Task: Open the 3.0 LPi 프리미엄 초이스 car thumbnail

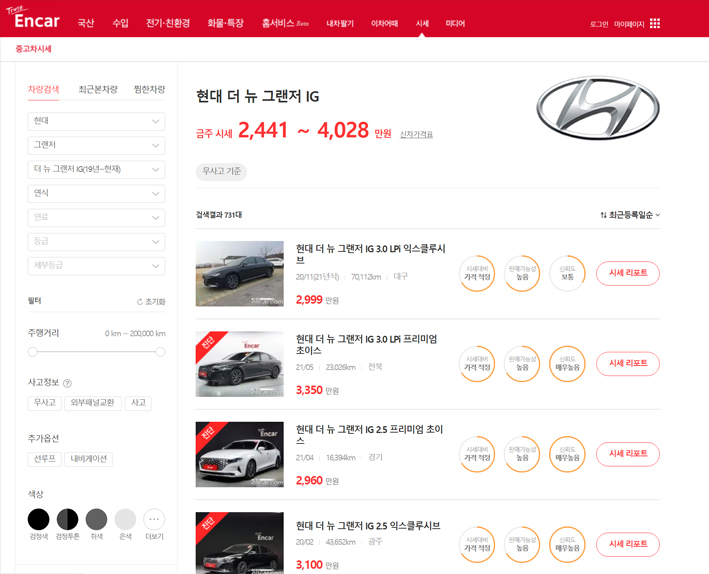Action: click(x=240, y=364)
